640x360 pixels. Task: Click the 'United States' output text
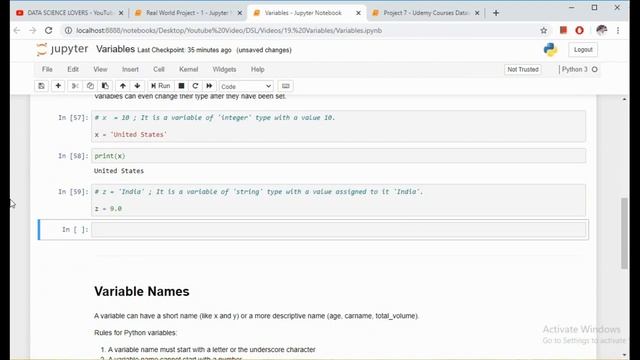click(119, 171)
